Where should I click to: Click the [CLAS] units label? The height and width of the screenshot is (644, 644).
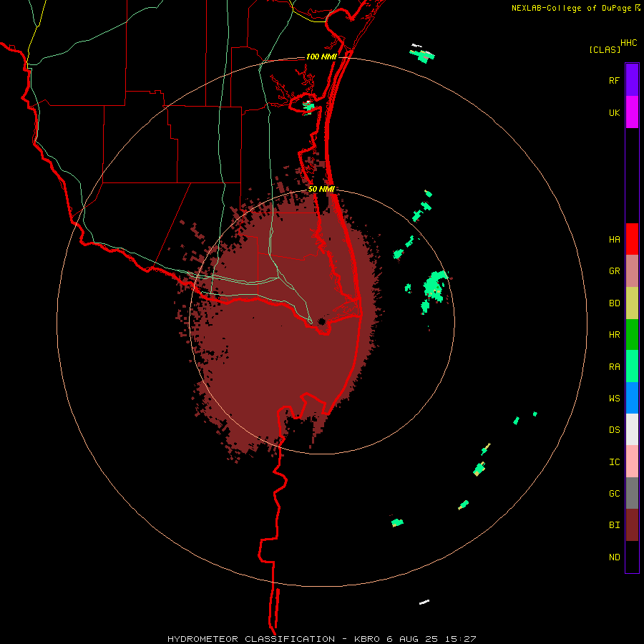coord(605,49)
